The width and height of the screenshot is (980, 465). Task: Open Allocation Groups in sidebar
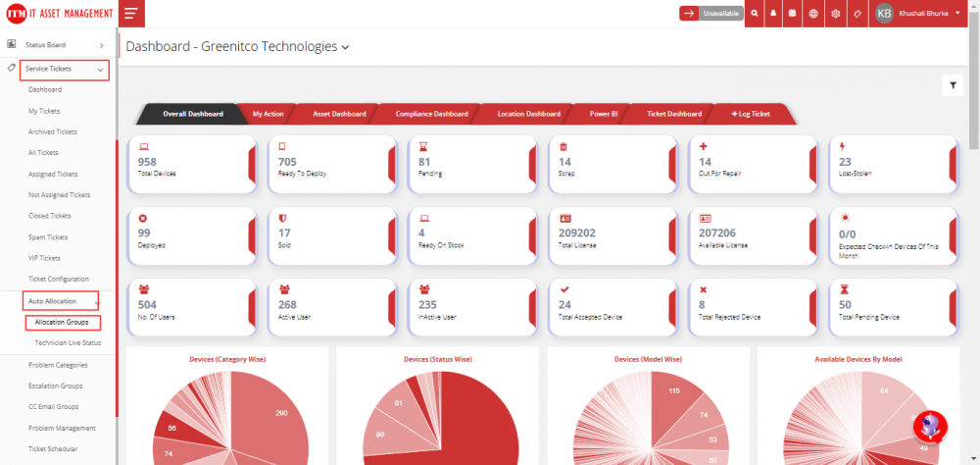63,322
